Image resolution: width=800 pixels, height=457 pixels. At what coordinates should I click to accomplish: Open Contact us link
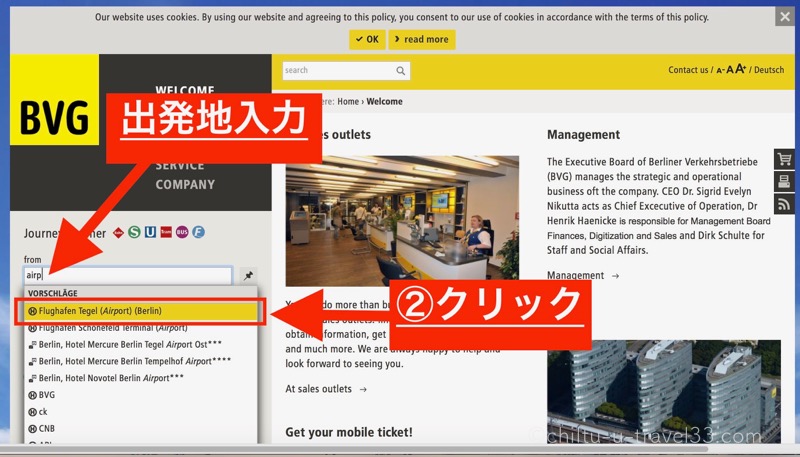click(688, 70)
